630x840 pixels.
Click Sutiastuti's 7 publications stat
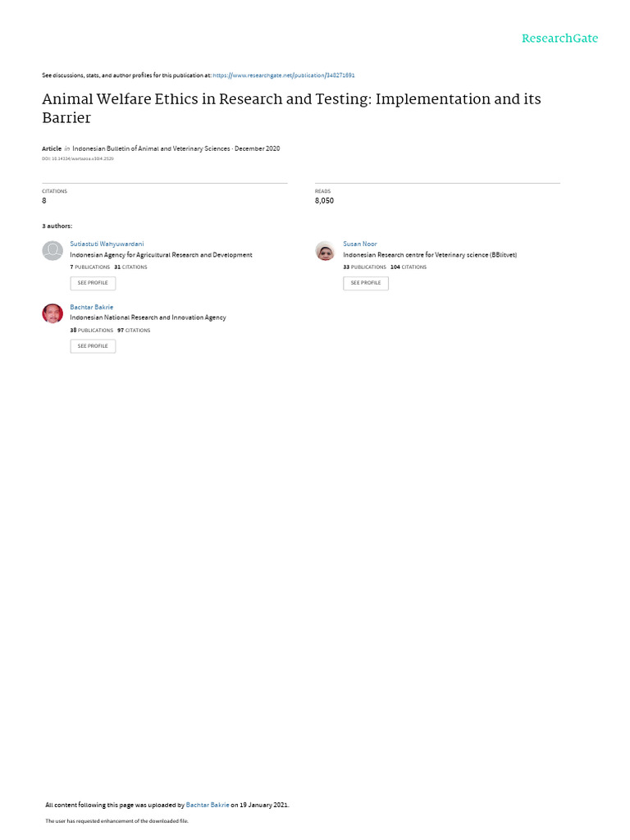pos(90,267)
